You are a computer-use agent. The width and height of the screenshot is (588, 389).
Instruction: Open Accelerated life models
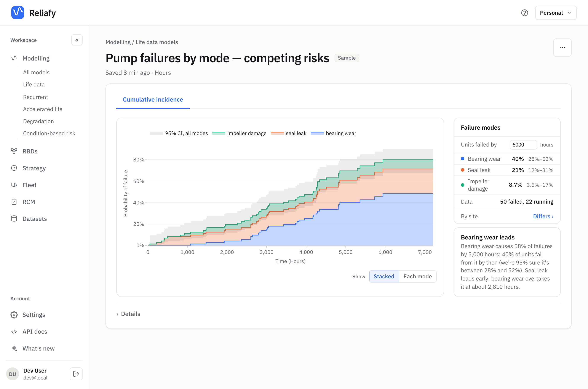point(43,109)
